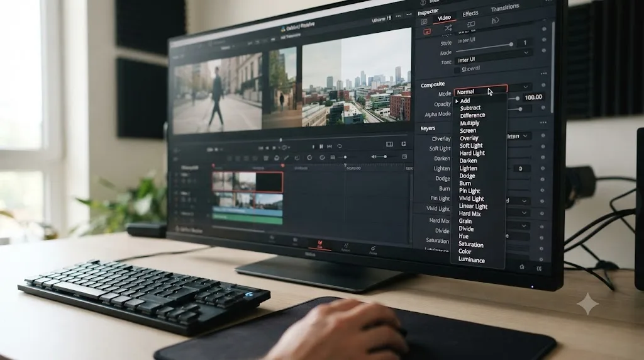Click the icon right of the home icon
Screen dimensions: 644x360
tap(539, 268)
